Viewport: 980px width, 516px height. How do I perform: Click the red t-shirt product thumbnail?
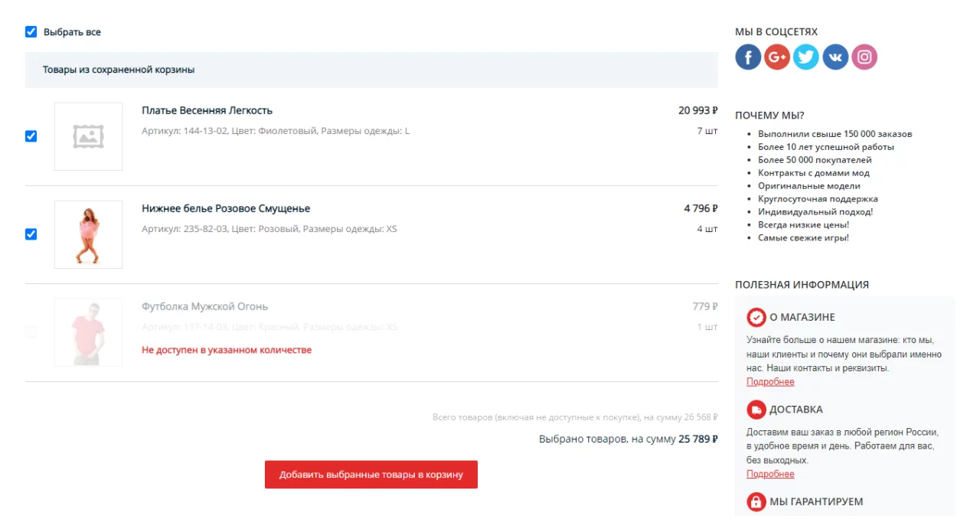coord(88,332)
